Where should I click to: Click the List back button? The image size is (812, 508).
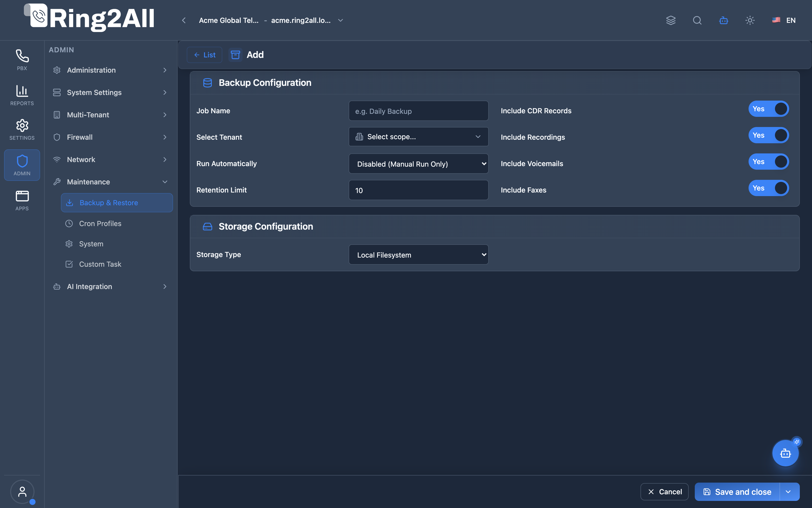click(x=204, y=55)
